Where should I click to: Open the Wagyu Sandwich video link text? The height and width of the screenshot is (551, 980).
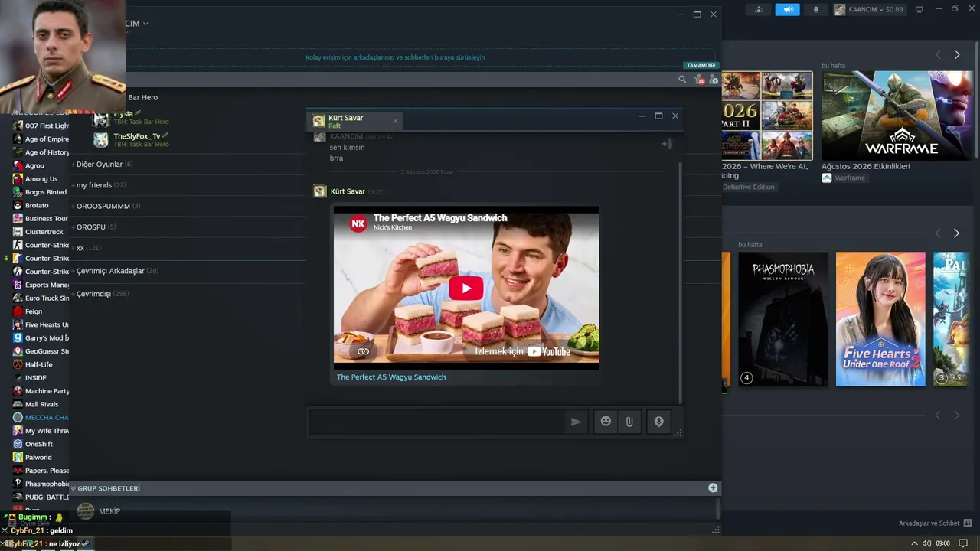pyautogui.click(x=391, y=377)
